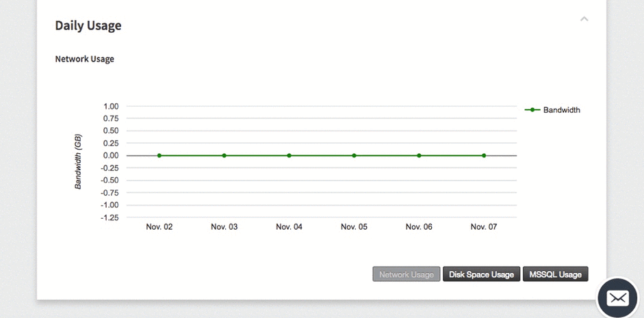Click the 0.00 y-axis value
The height and width of the screenshot is (318, 644).
pos(111,155)
